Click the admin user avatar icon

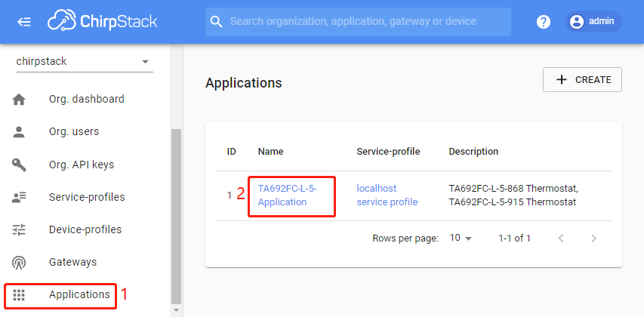click(577, 22)
